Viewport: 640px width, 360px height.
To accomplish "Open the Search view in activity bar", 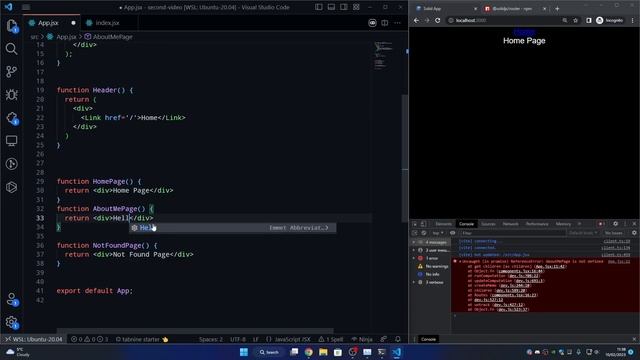I will point(11,49).
